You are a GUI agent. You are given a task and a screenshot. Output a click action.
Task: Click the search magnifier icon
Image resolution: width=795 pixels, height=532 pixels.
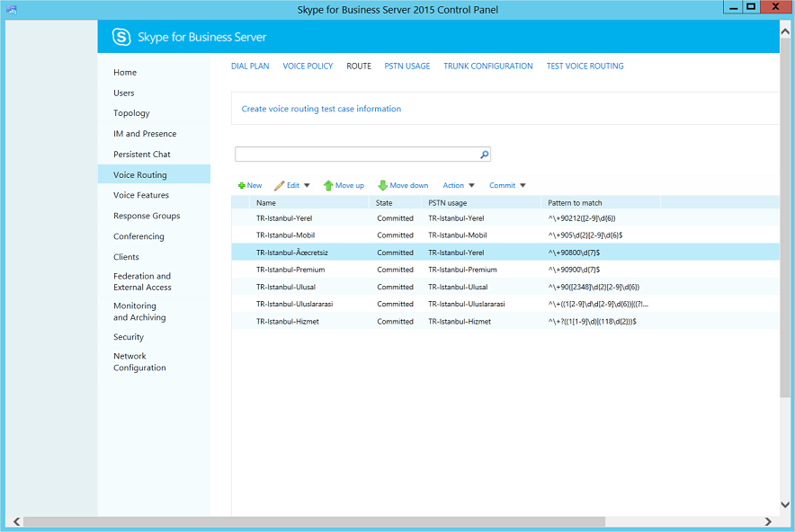tap(484, 155)
